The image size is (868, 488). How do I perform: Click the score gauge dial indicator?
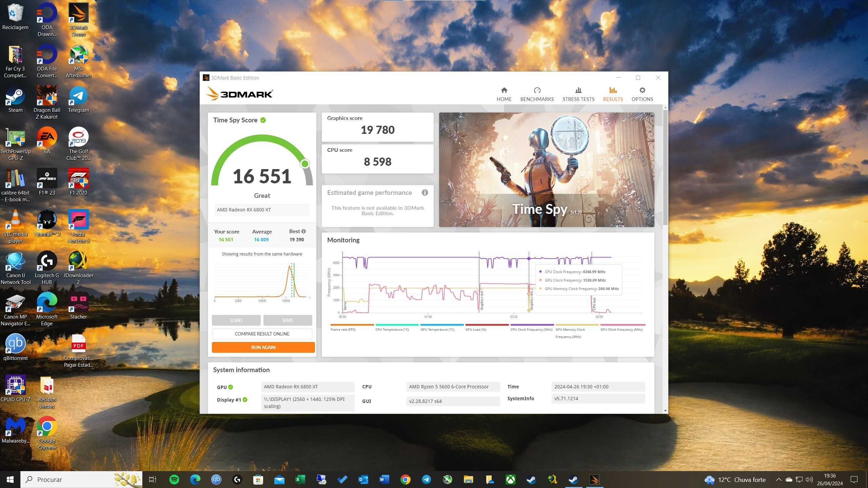coord(304,164)
